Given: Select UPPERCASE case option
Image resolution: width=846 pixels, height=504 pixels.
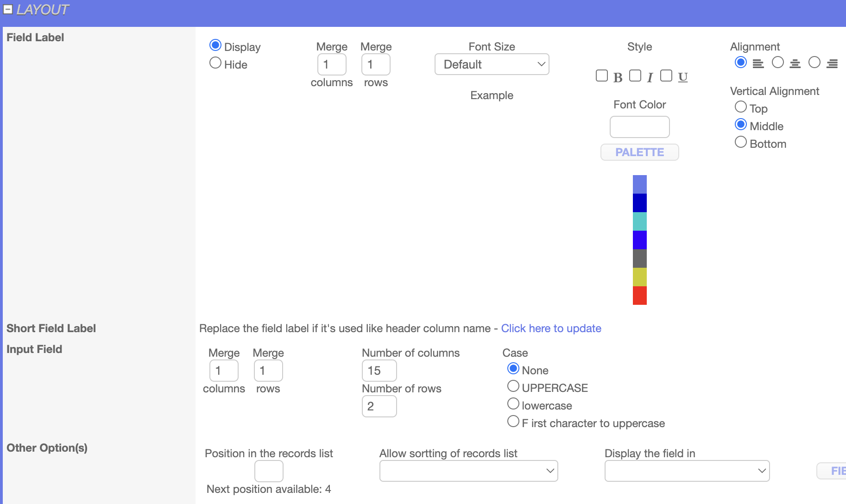Looking at the screenshot, I should (513, 386).
